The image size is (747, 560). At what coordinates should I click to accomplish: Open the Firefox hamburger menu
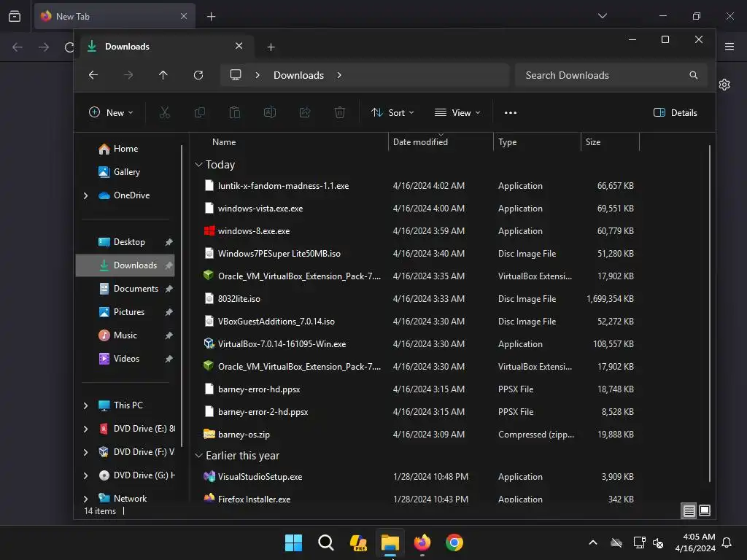tap(729, 47)
